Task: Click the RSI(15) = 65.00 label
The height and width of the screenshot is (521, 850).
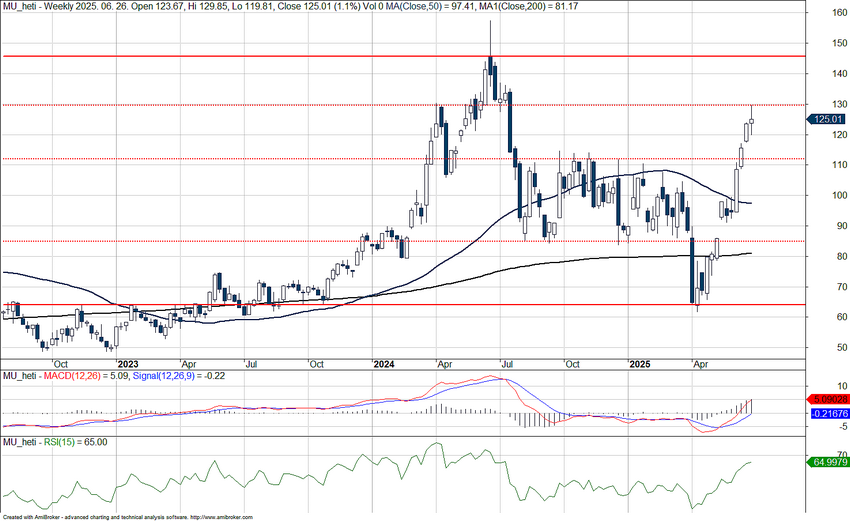Action: click(75, 442)
